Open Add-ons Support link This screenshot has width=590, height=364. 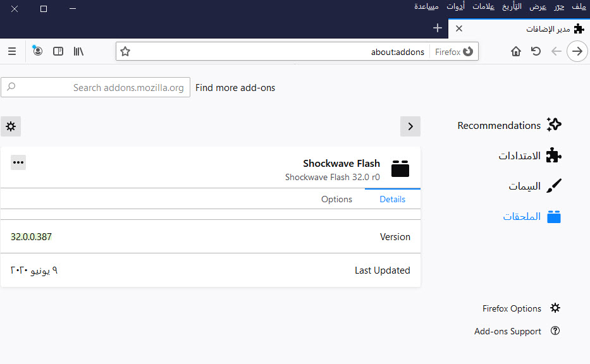517,331
